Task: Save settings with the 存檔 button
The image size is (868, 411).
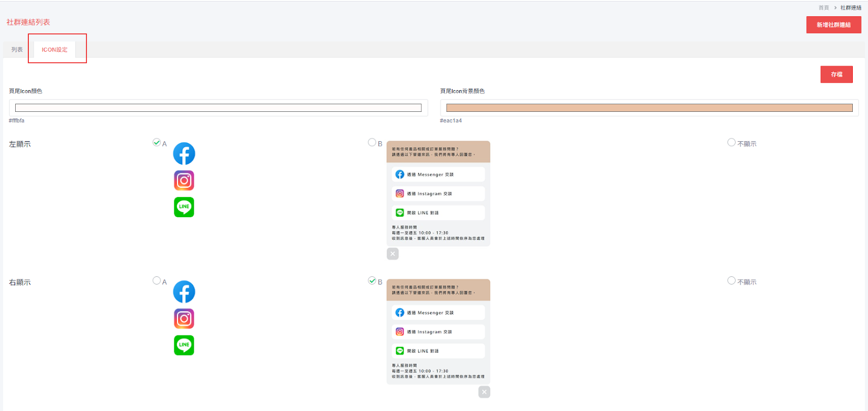Action: click(x=837, y=74)
